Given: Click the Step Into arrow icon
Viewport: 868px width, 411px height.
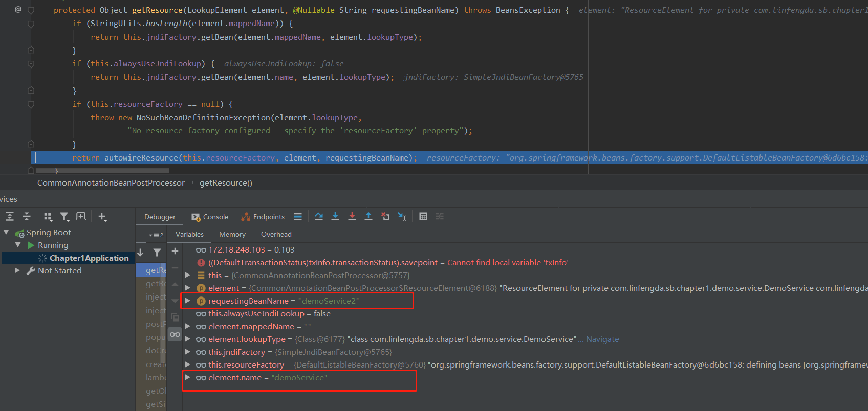Looking at the screenshot, I should coord(335,217).
